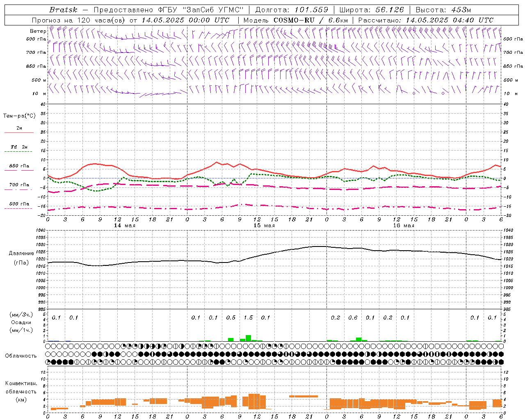Click the 'Давление' pressure panel label
Viewport: 525px width, 420px height.
tap(21, 253)
